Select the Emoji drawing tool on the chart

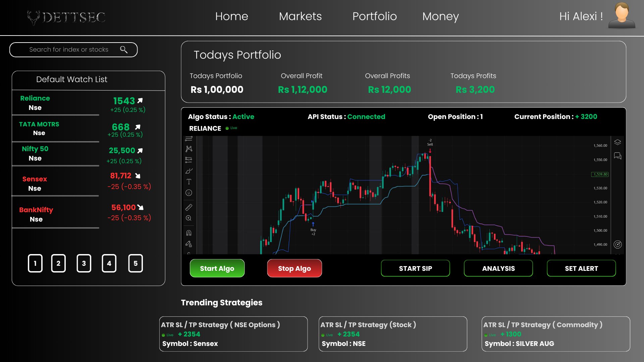[189, 193]
